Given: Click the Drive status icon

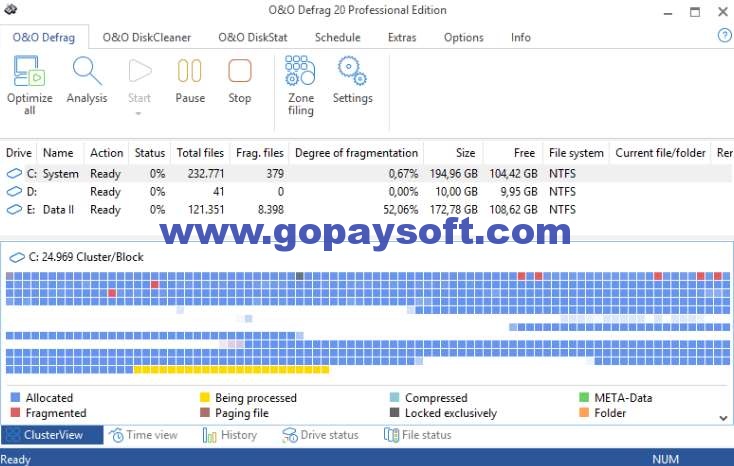Looking at the screenshot, I should point(290,435).
